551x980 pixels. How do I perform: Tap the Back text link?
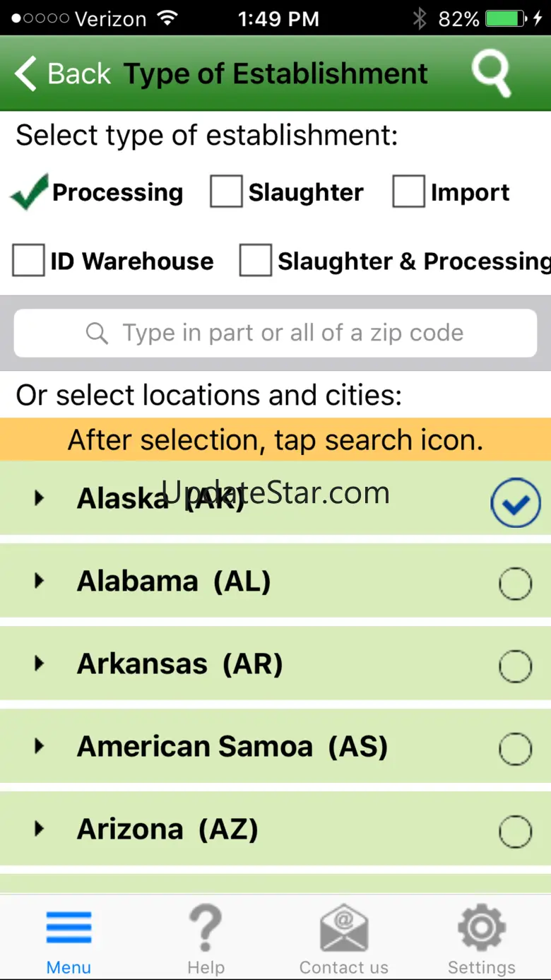[x=79, y=73]
